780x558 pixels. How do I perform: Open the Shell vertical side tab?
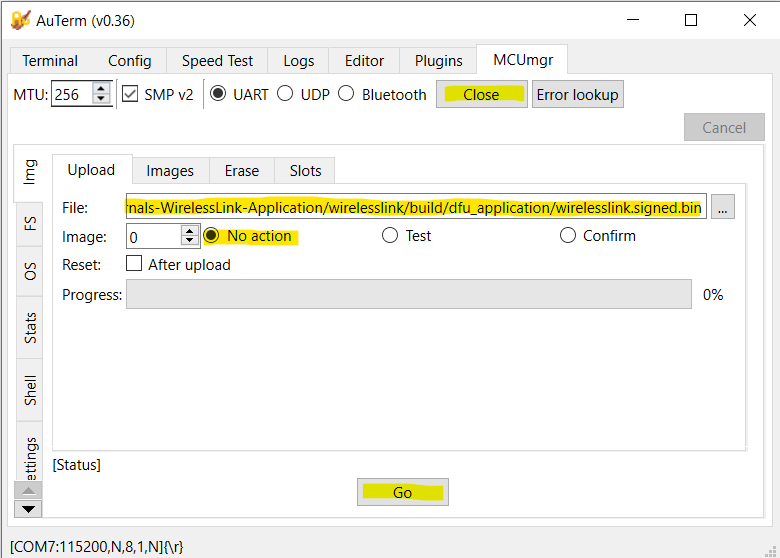tap(30, 390)
